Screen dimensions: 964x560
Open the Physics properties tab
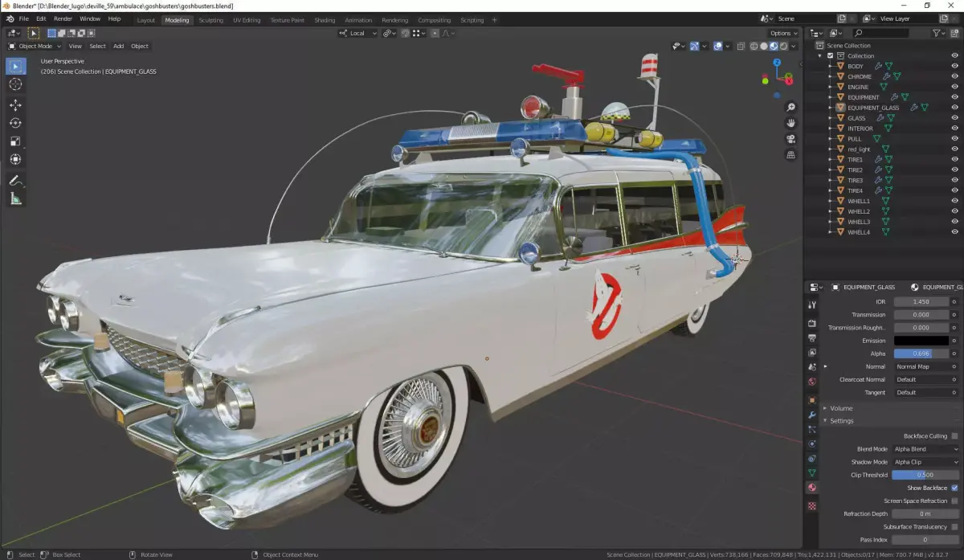click(x=812, y=444)
